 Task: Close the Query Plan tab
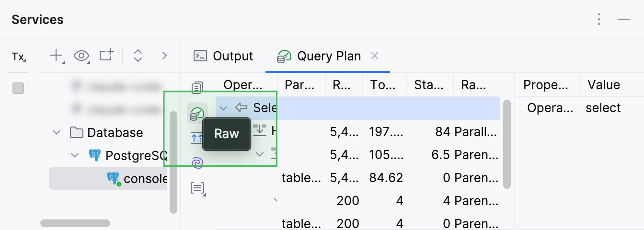point(375,56)
